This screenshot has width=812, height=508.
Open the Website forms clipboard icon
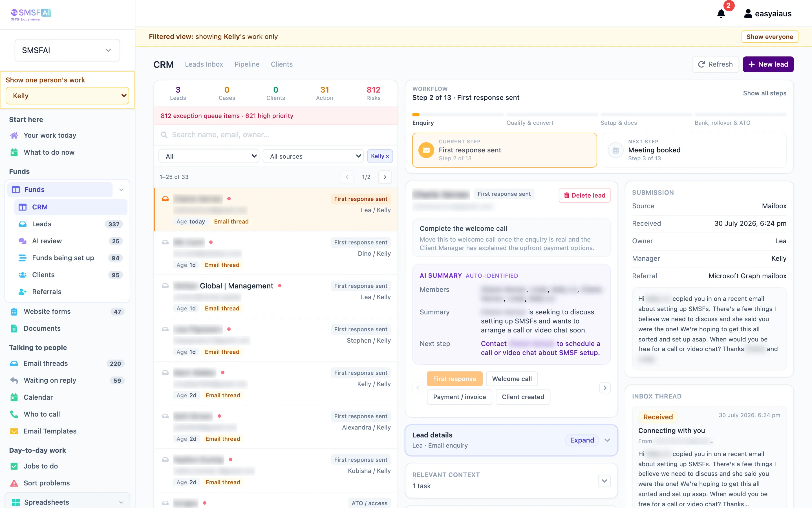point(14,312)
